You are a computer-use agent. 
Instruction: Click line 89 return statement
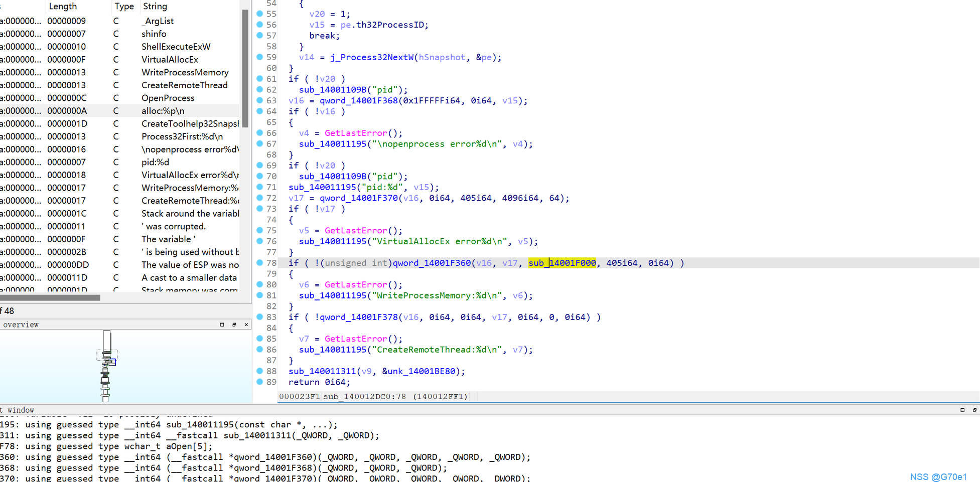coord(319,382)
